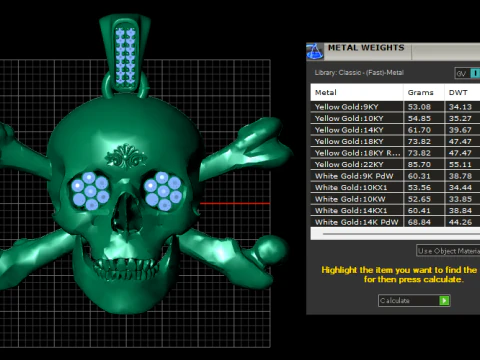Click the 52.65 grams value
The height and width of the screenshot is (360, 480).
click(x=419, y=199)
